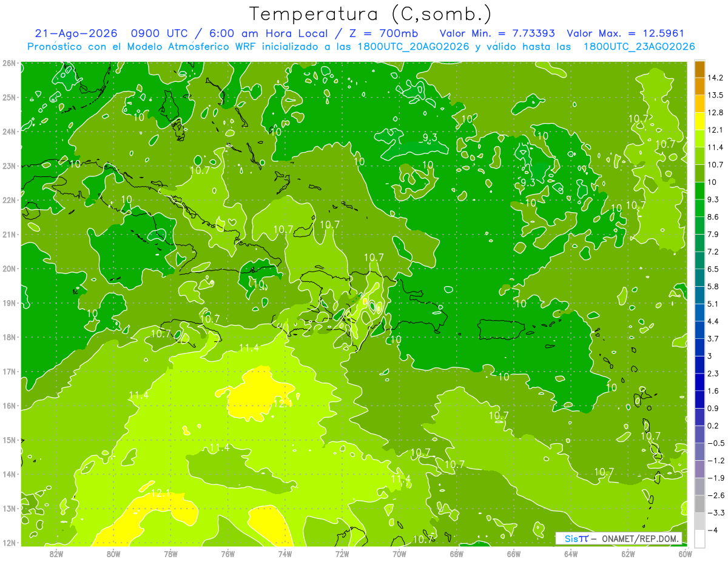
Task: Click the "70W" longitude axis label
Action: tap(399, 554)
